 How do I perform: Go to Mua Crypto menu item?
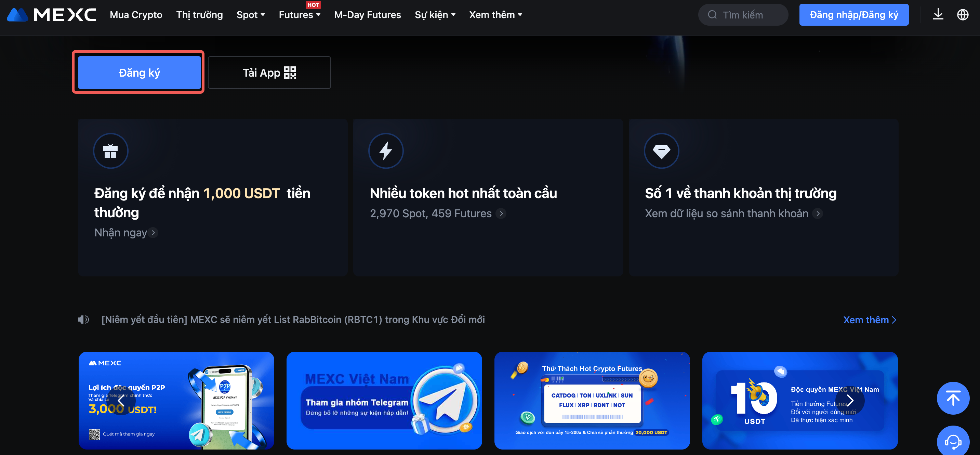pyautogui.click(x=136, y=15)
